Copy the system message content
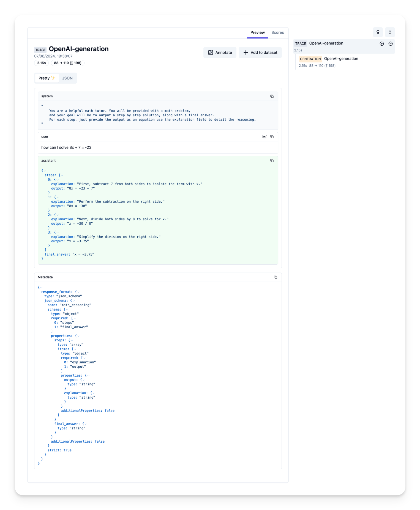This screenshot has width=420, height=510. tap(272, 96)
